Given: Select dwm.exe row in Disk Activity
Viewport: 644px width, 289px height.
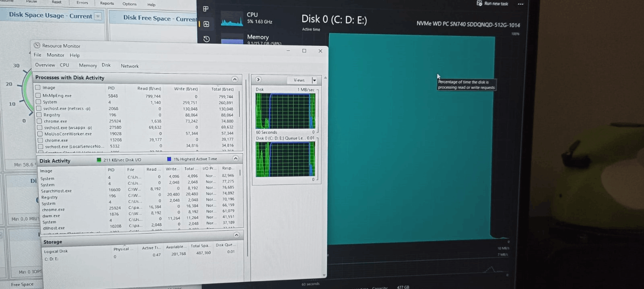Looking at the screenshot, I should coord(138,215).
